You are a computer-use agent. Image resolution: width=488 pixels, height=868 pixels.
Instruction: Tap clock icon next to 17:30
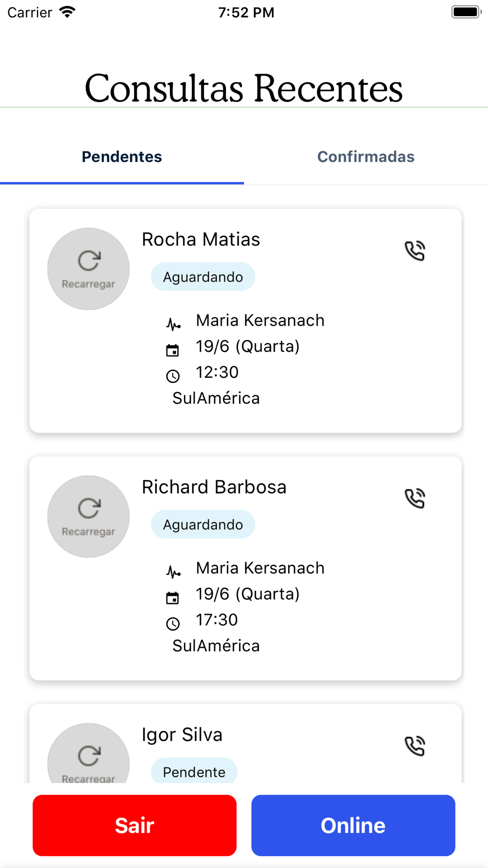(x=173, y=623)
